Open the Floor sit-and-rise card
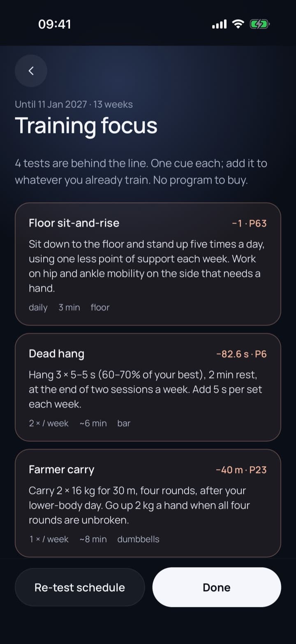This screenshot has width=296, height=644. point(148,264)
